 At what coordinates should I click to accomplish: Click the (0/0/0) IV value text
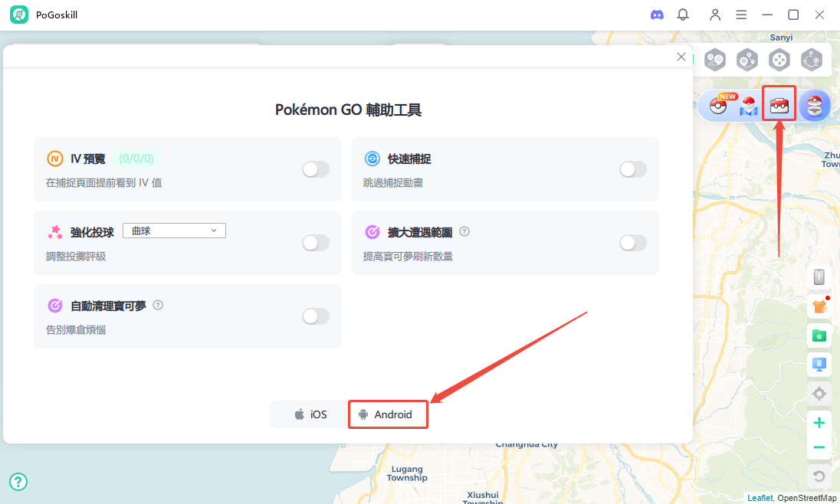pyautogui.click(x=136, y=159)
